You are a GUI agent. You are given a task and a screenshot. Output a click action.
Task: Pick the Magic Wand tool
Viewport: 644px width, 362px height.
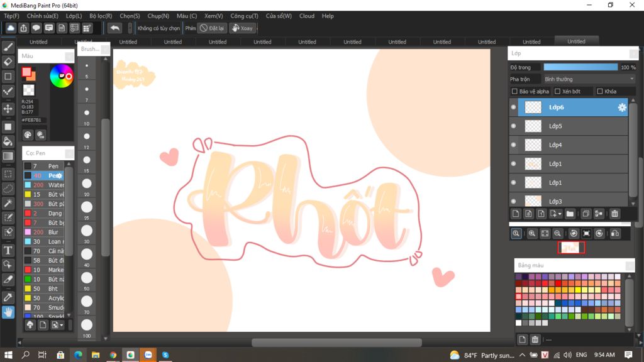coord(8,203)
